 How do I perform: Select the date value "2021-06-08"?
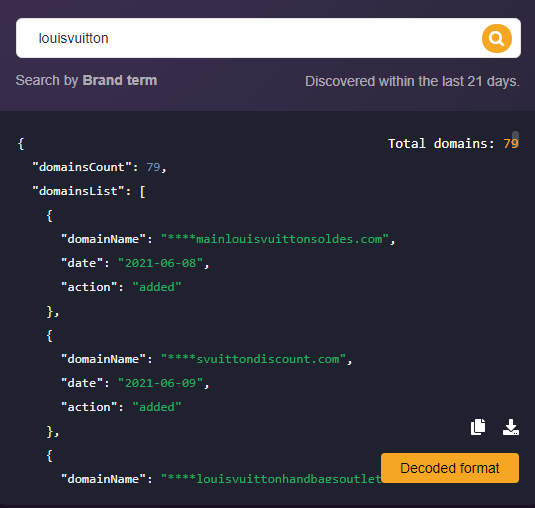coord(160,263)
